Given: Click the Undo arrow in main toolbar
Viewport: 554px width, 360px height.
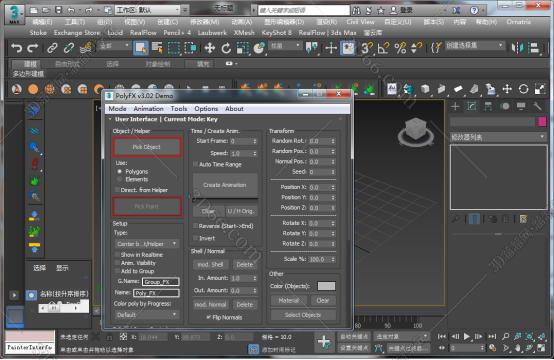Looking at the screenshot, I should pos(16,48).
